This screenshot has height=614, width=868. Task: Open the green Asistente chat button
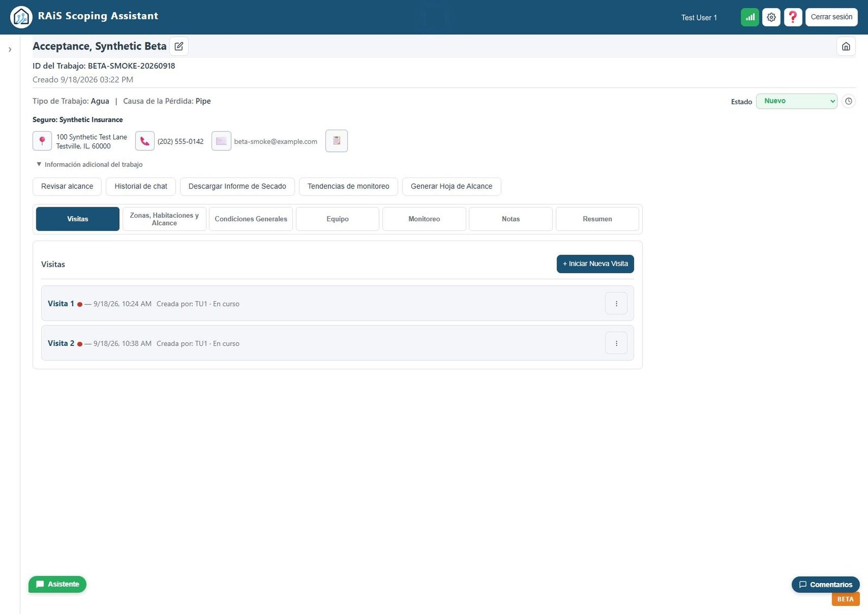pyautogui.click(x=58, y=584)
